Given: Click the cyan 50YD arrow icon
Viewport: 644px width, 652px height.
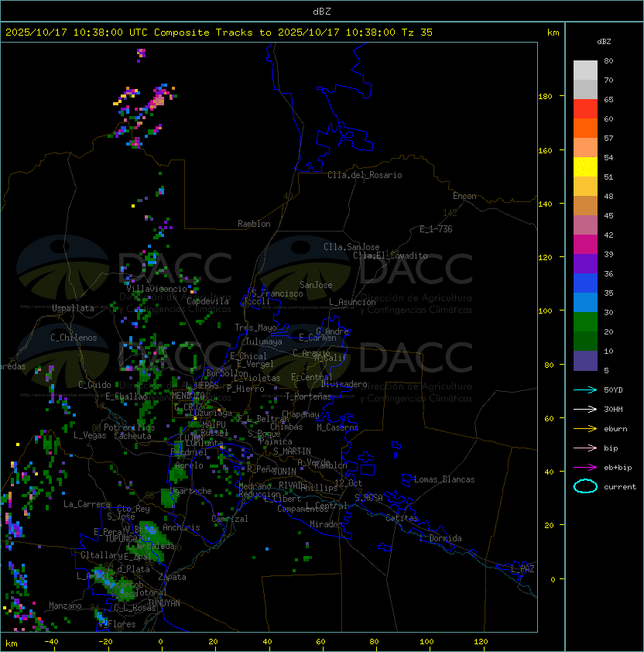Looking at the screenshot, I should pos(585,389).
